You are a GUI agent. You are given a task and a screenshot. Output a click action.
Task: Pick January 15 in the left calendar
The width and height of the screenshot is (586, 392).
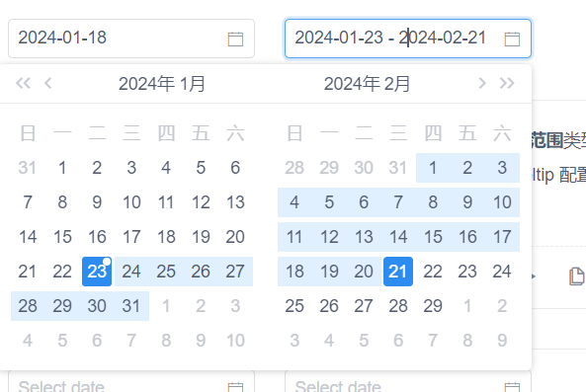[x=62, y=237]
